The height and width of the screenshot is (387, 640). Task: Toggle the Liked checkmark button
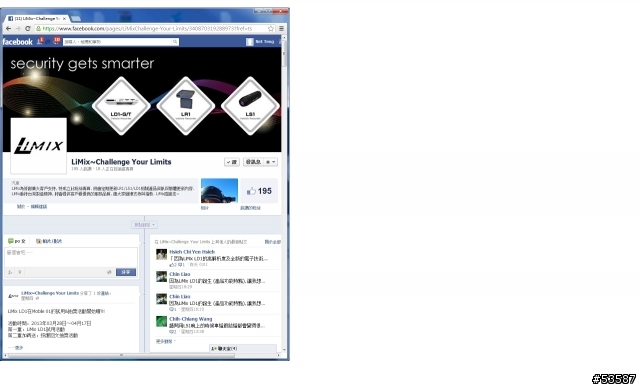232,162
